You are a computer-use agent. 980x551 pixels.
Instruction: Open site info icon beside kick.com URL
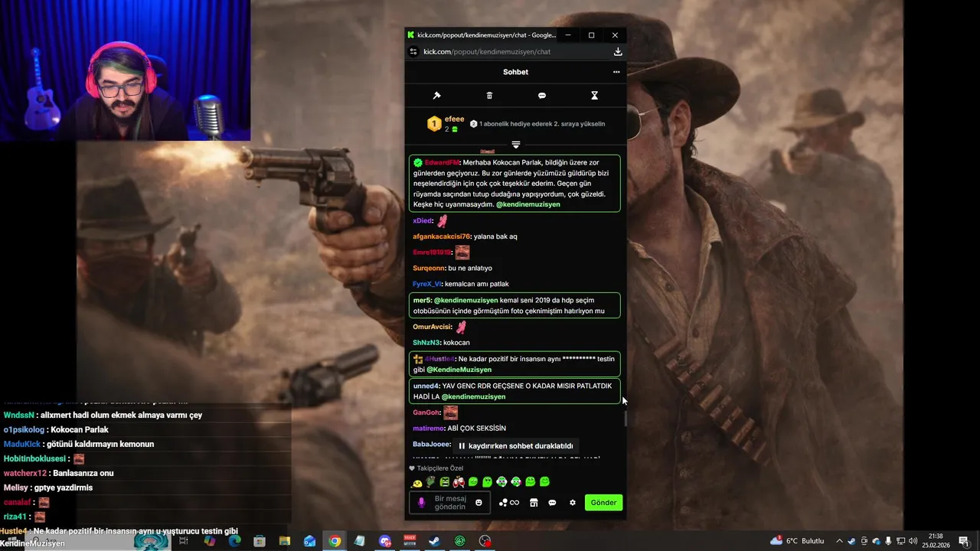[413, 52]
